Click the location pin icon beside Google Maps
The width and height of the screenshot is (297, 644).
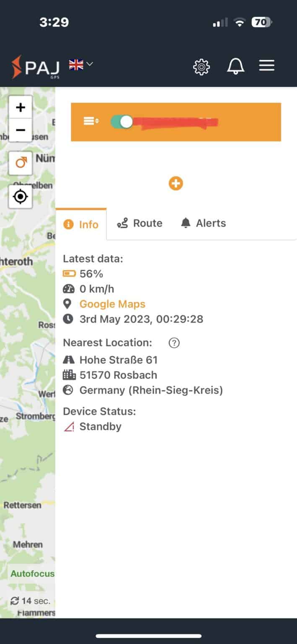click(69, 304)
